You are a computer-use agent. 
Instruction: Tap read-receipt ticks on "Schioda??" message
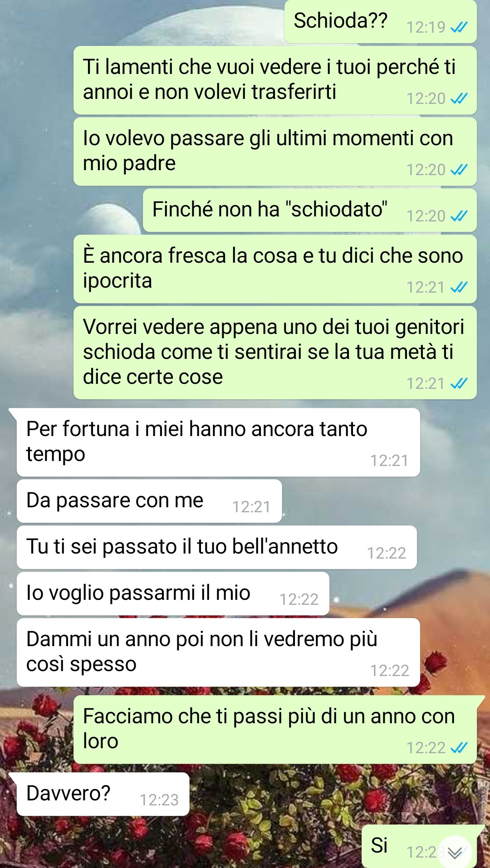tap(459, 28)
